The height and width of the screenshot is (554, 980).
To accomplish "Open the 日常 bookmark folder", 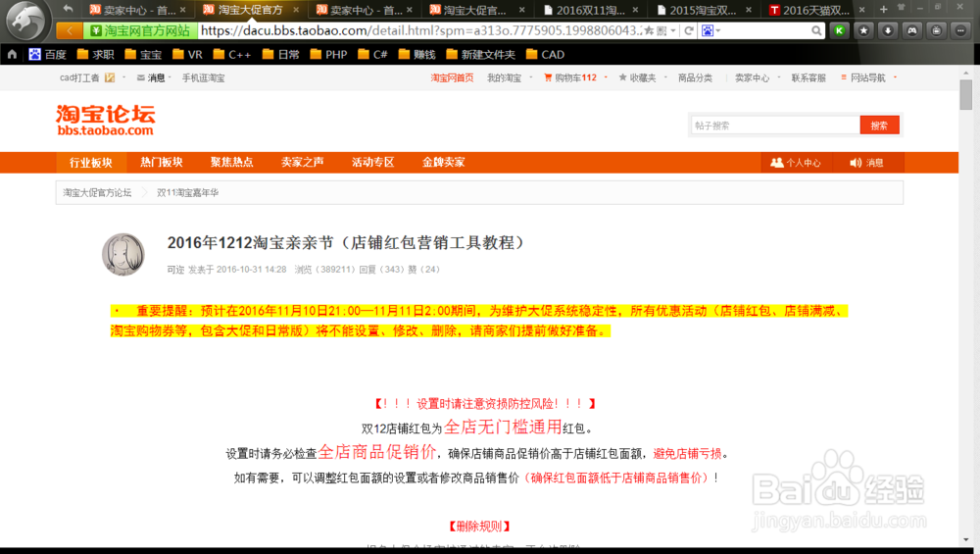I will (280, 54).
